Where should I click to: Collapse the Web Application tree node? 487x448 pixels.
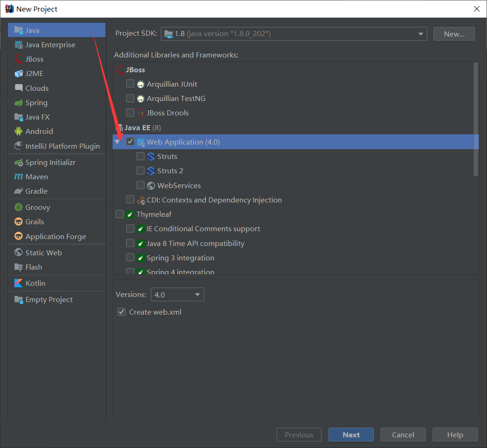point(118,142)
